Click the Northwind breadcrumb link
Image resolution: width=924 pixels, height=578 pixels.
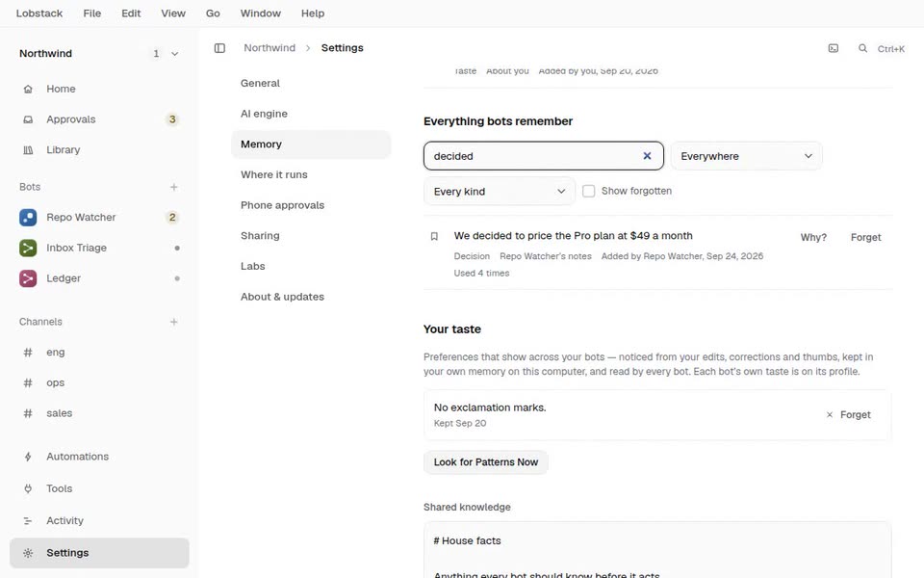point(269,48)
